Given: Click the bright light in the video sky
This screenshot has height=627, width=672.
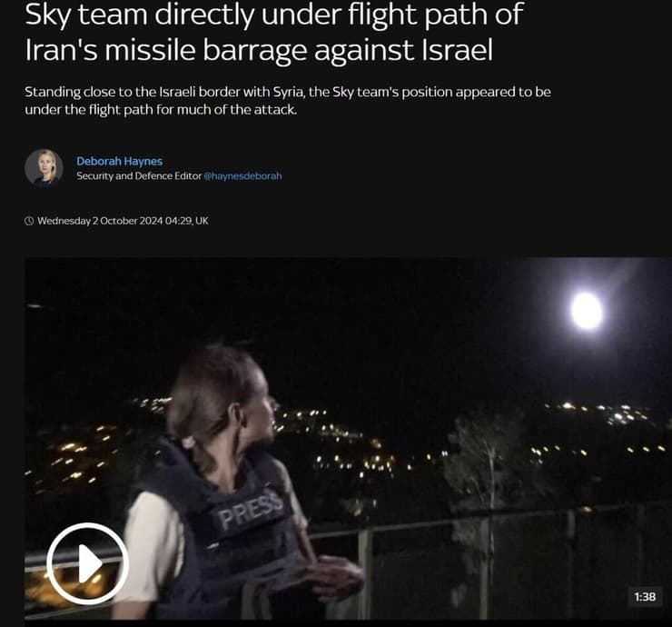Looking at the screenshot, I should [x=587, y=311].
